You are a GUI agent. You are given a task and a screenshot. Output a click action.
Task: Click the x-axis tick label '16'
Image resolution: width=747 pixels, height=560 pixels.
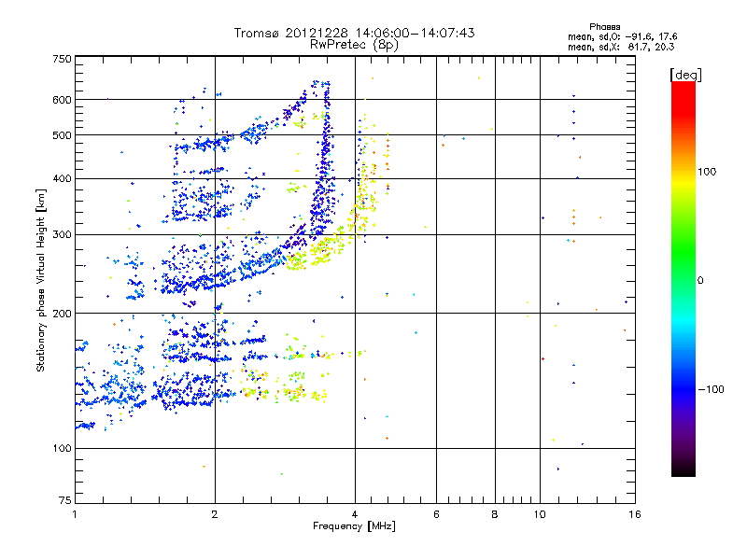click(635, 514)
